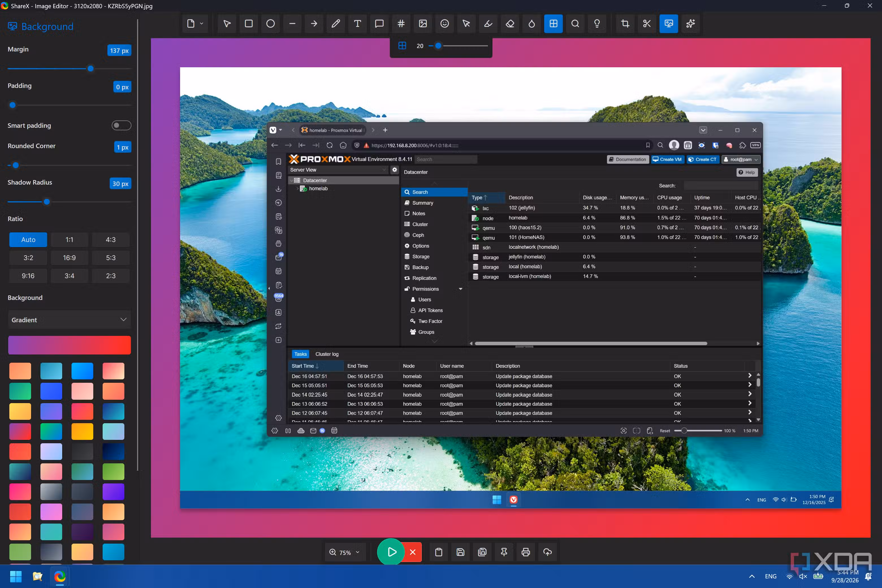This screenshot has width=882, height=588.
Task: Click the print image button
Action: point(526,552)
